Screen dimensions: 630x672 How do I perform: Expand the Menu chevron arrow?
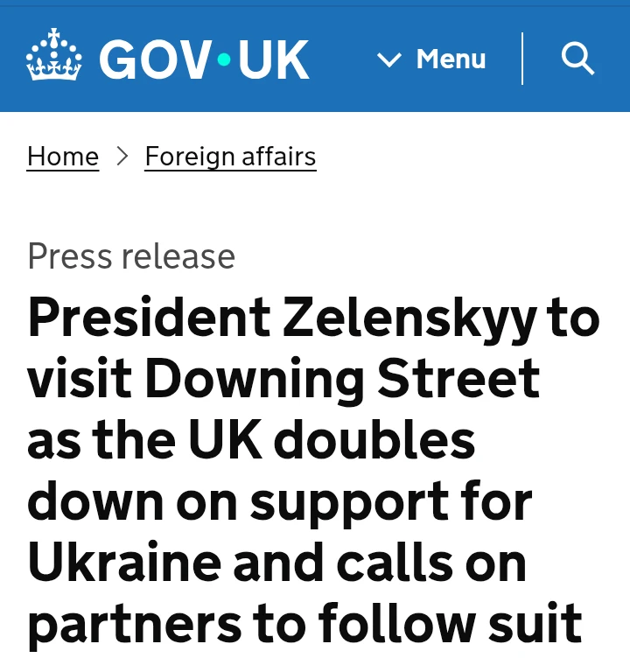pos(389,59)
